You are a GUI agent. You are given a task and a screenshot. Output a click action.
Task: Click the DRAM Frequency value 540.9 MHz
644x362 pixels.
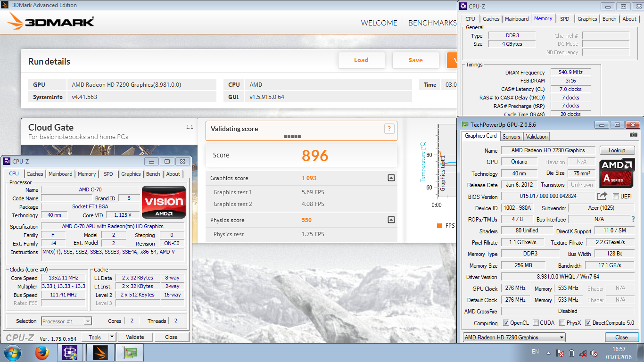(x=570, y=72)
